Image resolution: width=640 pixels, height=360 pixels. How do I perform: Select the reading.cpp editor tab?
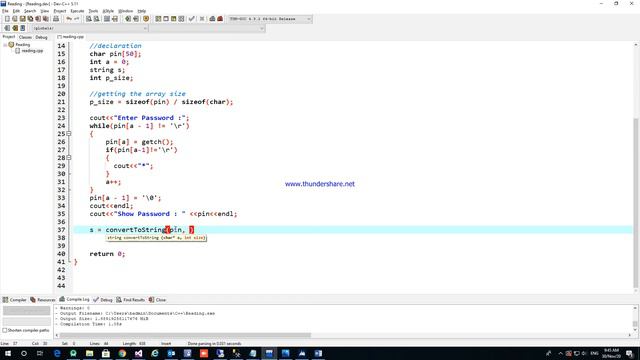(71, 37)
